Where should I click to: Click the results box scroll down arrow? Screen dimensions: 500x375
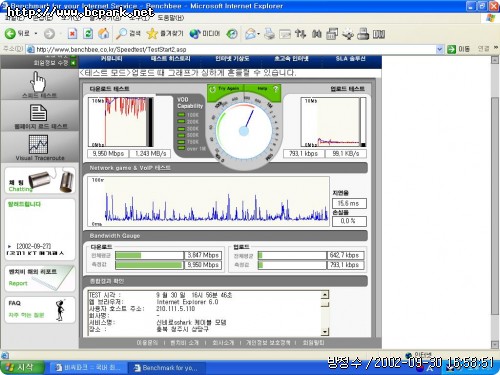[325, 332]
